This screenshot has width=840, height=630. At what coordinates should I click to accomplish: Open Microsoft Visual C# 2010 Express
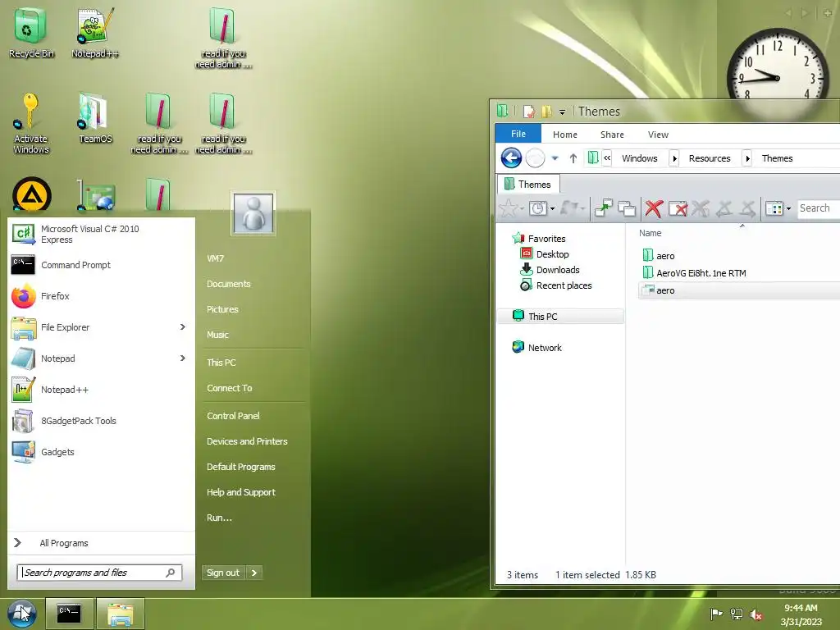101,234
